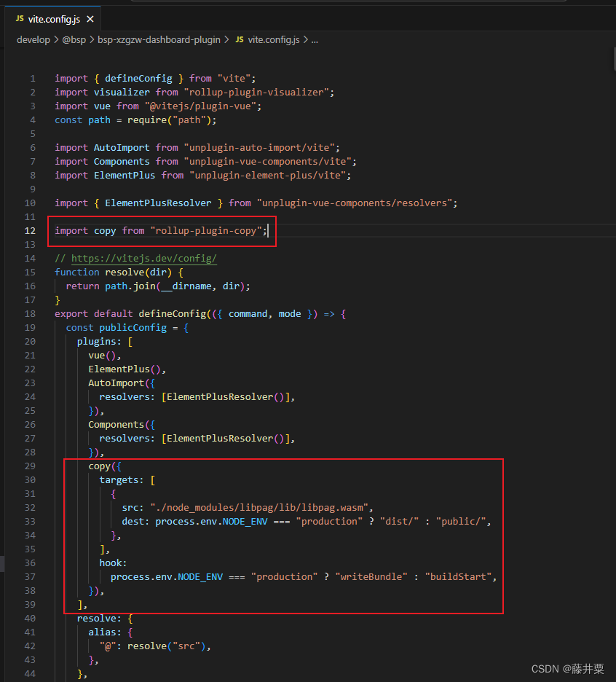Click the writeBundle string on line 37

tap(371, 576)
